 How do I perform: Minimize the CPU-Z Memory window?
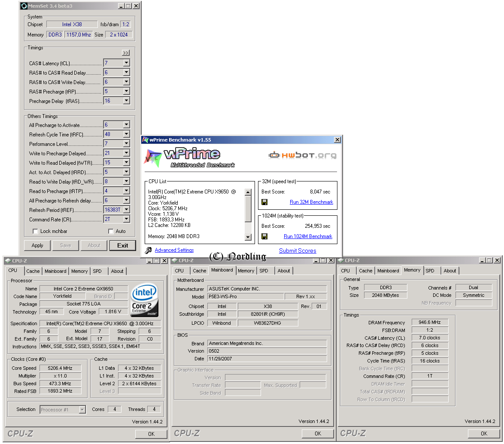[x=482, y=260]
